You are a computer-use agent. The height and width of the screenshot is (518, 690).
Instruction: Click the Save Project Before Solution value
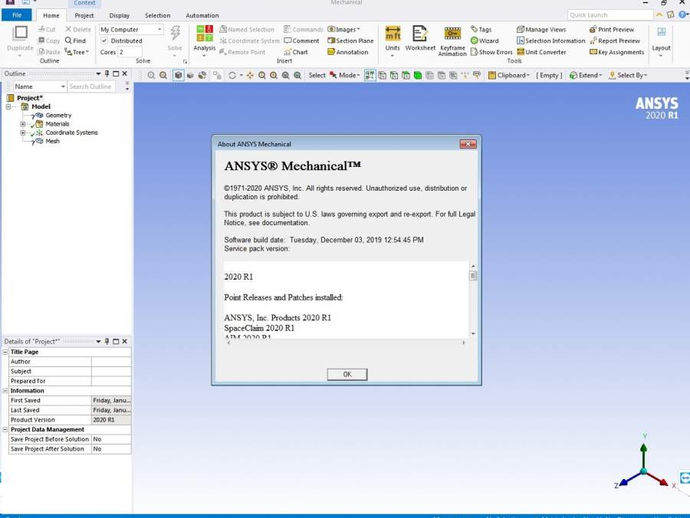111,439
